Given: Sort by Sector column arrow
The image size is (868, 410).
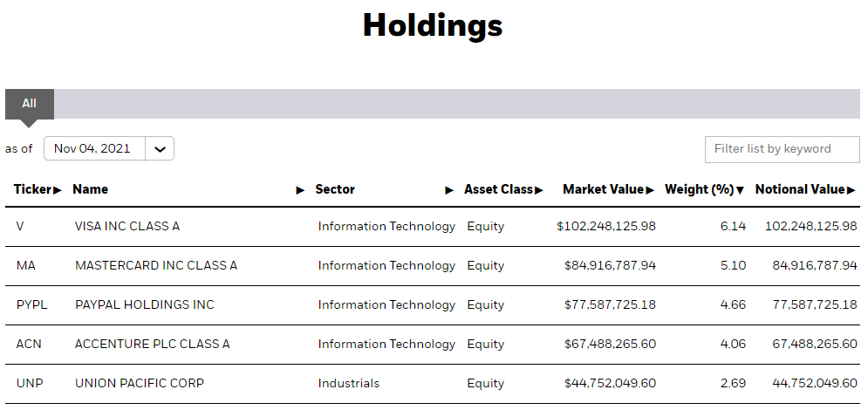Looking at the screenshot, I should click(449, 190).
